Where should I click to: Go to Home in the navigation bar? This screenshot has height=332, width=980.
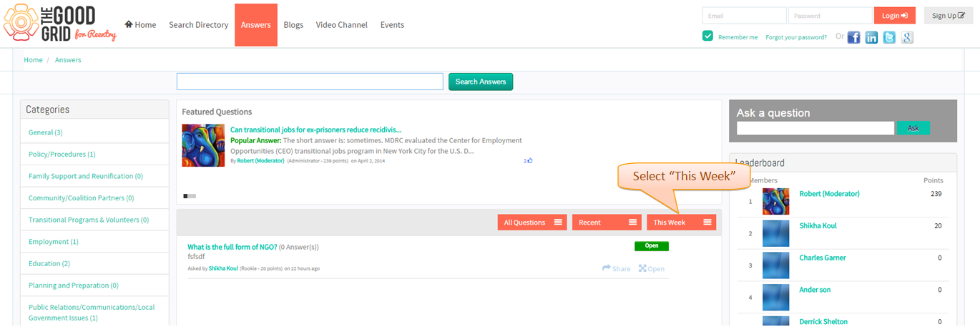click(140, 24)
